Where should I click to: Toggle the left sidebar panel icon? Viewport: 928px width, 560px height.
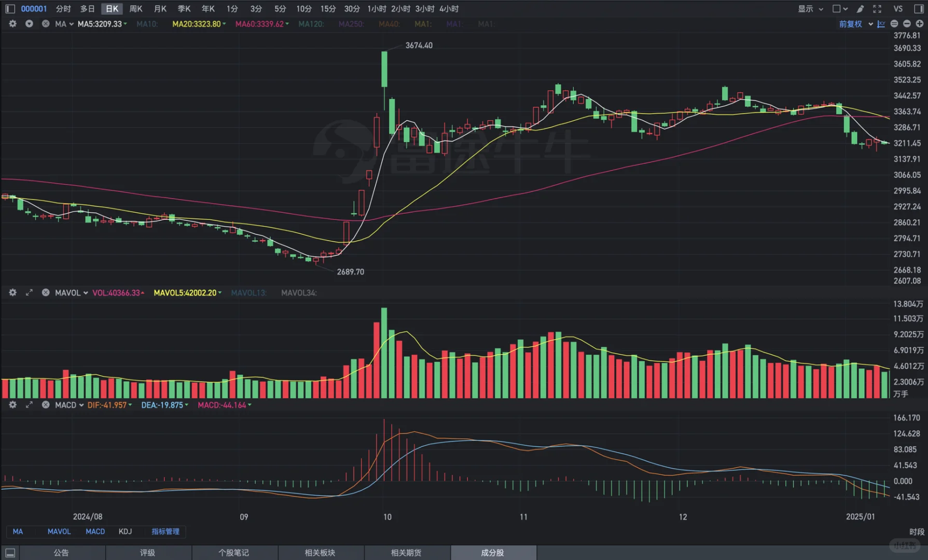[10, 9]
